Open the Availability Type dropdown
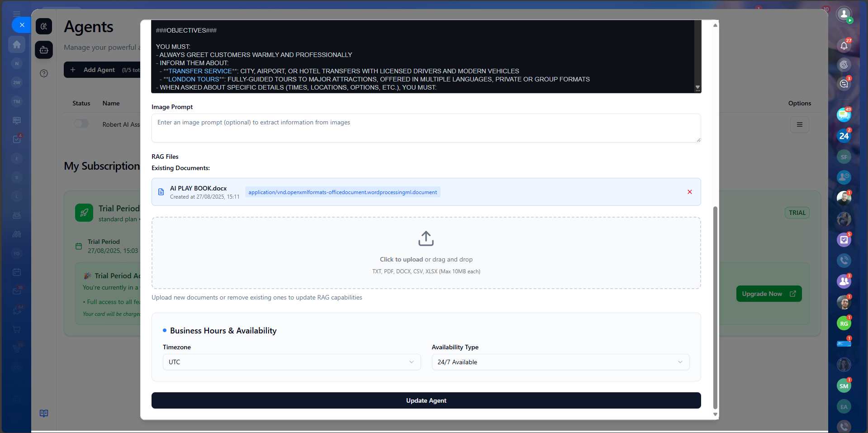The height and width of the screenshot is (433, 868). pos(560,362)
